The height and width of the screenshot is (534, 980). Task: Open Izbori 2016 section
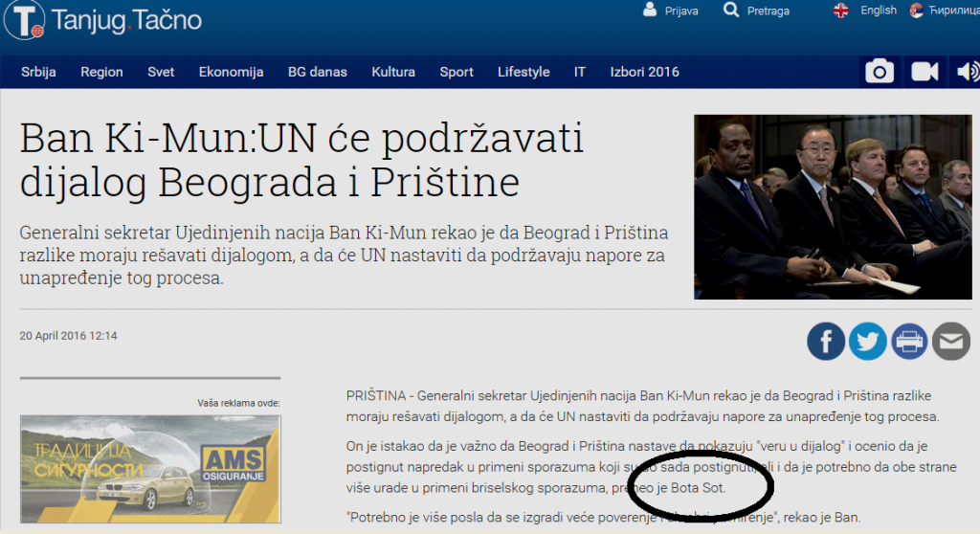[x=644, y=72]
